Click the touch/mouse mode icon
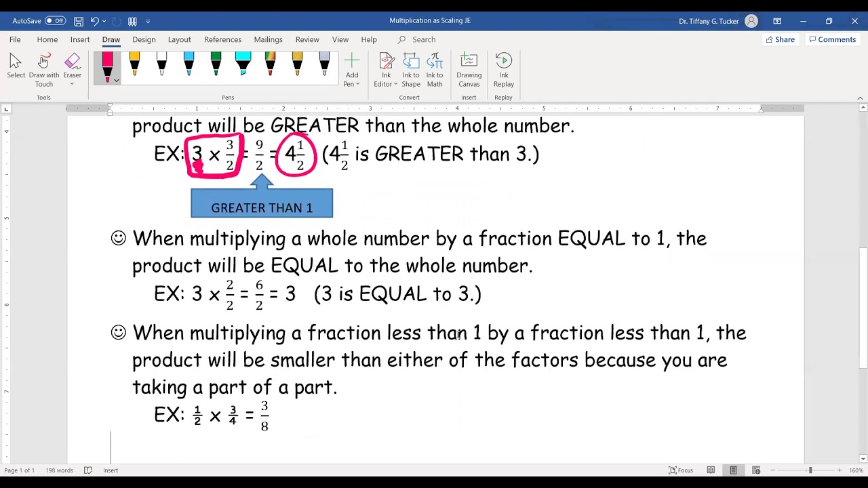Viewport: 868px width, 488px height. click(x=132, y=21)
